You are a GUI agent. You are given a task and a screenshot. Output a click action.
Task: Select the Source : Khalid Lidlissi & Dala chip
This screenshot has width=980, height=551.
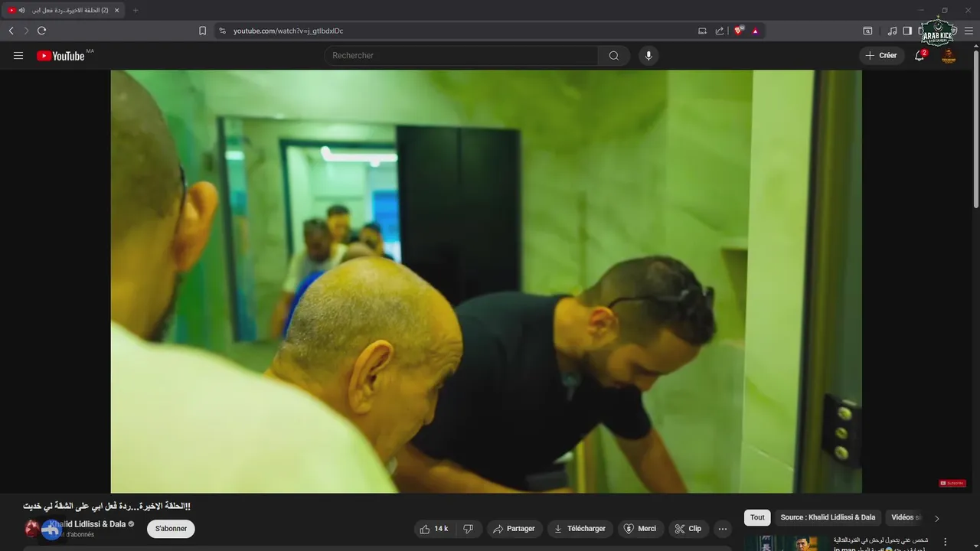click(x=828, y=517)
